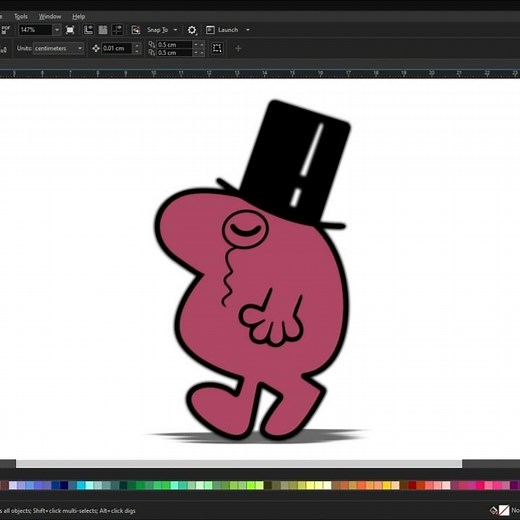
Task: Open the Help menu
Action: coord(79,16)
